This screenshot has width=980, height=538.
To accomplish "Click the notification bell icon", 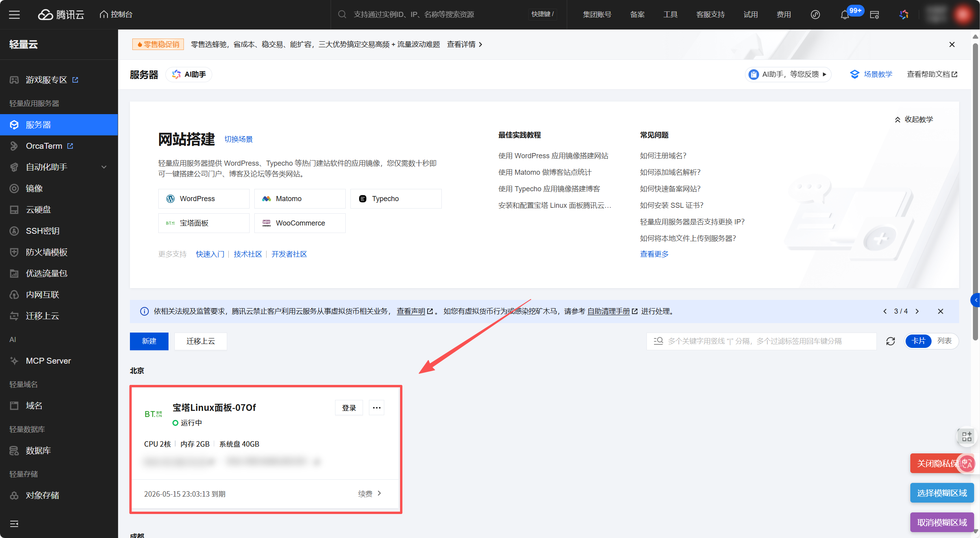I will (844, 15).
